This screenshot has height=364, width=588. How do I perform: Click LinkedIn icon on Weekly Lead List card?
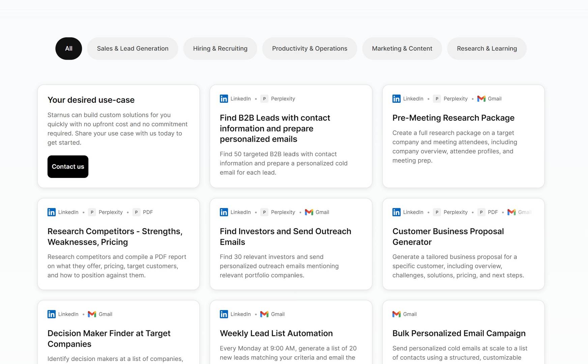pyautogui.click(x=224, y=314)
